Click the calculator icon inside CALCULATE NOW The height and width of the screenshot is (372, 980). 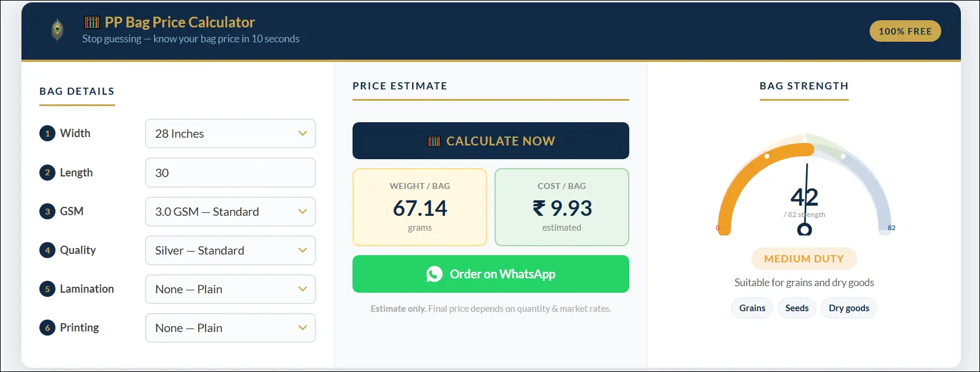tap(435, 141)
